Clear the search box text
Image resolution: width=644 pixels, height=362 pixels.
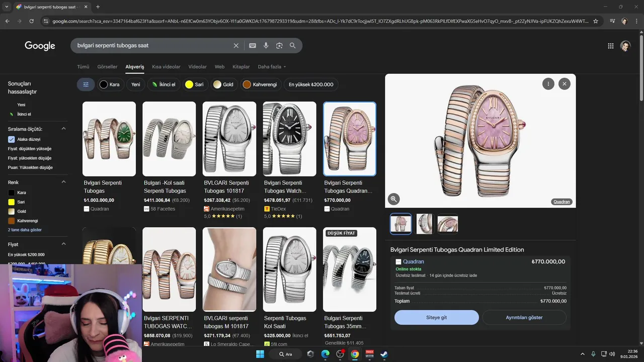coord(236,45)
